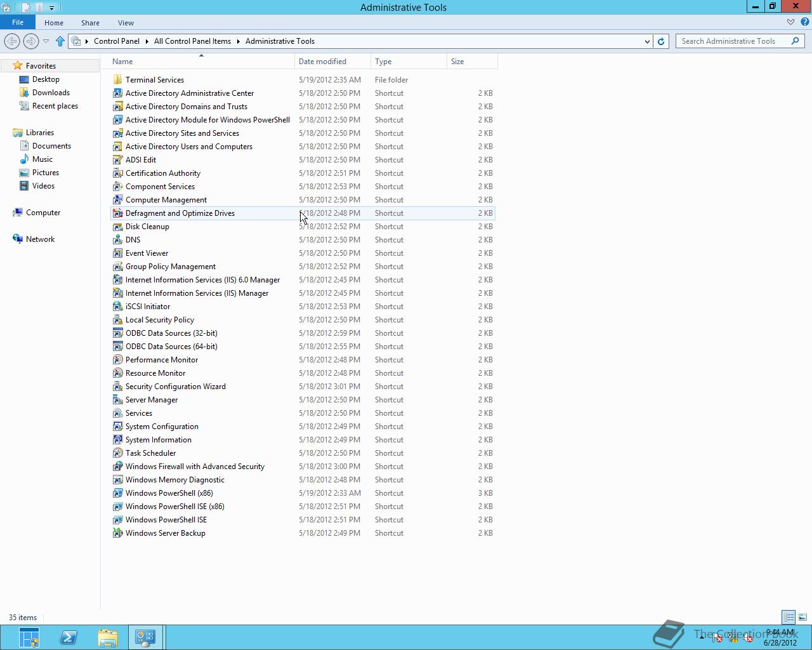Open the View ribbon tab
The image size is (812, 650).
(x=126, y=23)
